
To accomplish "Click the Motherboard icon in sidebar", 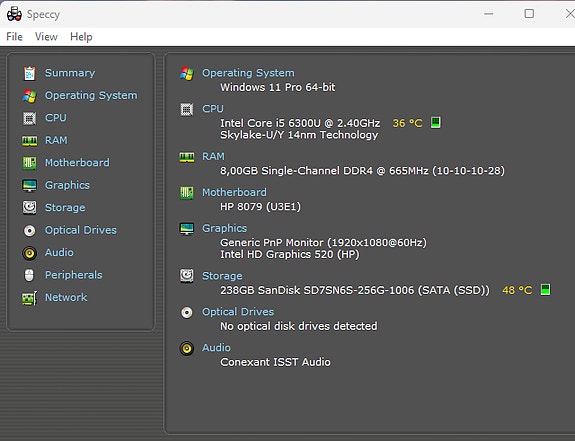I will [x=29, y=163].
